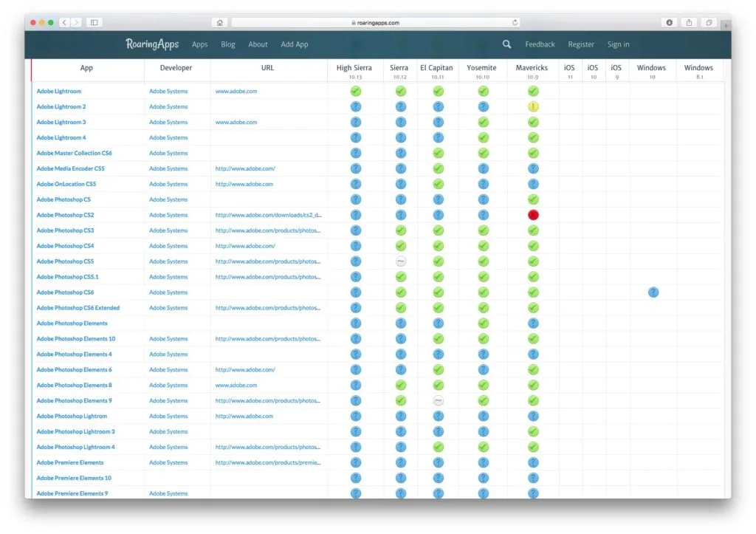Click El Capitan check for OnLocation CS5
This screenshot has height=534, width=756.
(438, 184)
